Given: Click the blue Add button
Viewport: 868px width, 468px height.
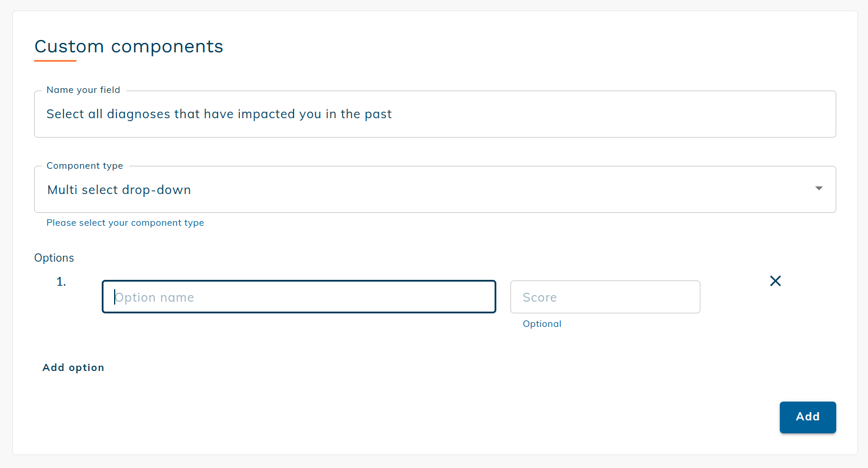Looking at the screenshot, I should click(807, 417).
